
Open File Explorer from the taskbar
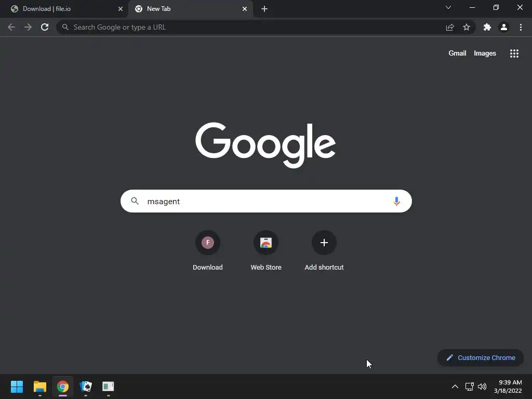click(39, 387)
